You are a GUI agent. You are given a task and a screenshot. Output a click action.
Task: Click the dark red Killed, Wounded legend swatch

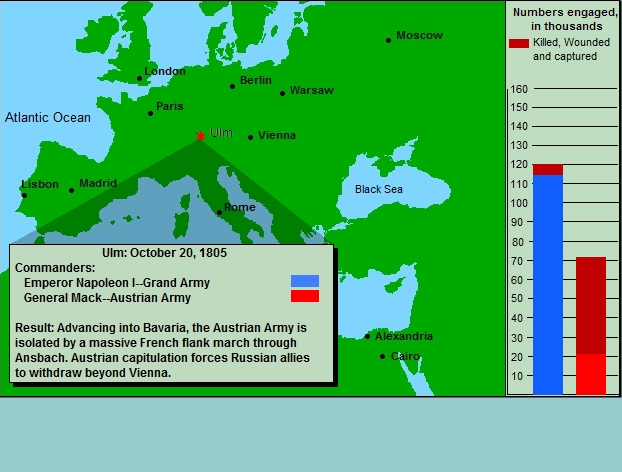(519, 43)
